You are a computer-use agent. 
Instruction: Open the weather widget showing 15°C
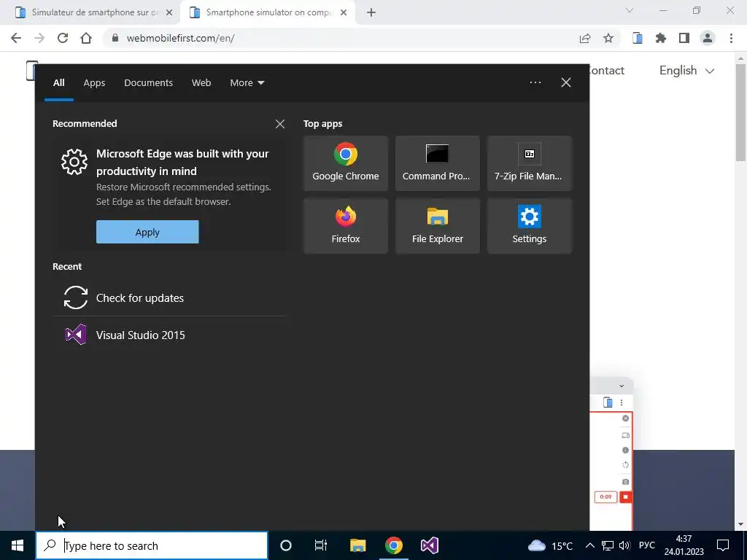[x=550, y=545]
